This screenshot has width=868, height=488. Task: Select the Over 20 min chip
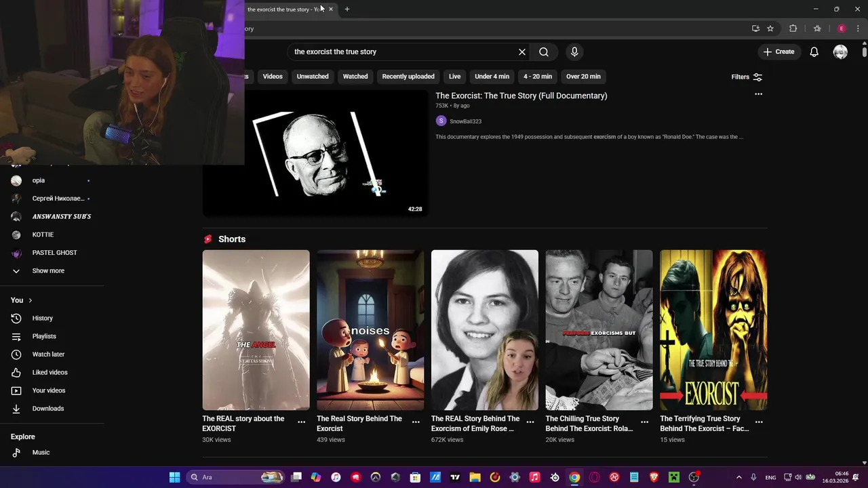coord(583,77)
